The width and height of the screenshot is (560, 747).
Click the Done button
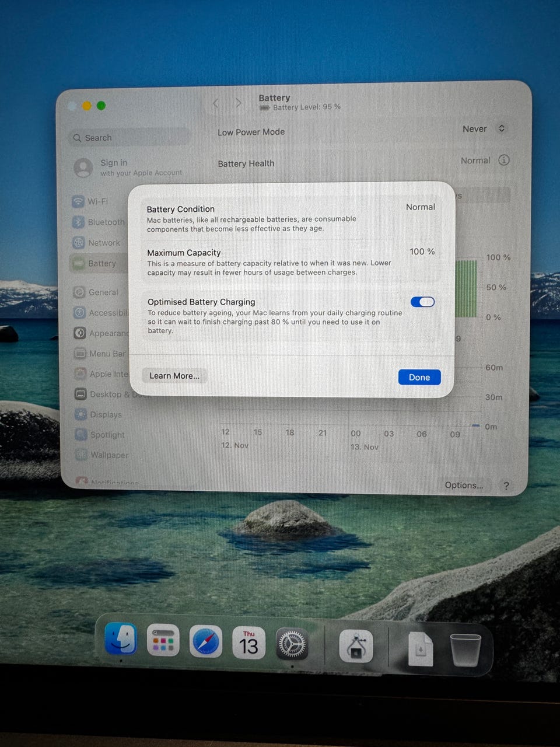(419, 377)
